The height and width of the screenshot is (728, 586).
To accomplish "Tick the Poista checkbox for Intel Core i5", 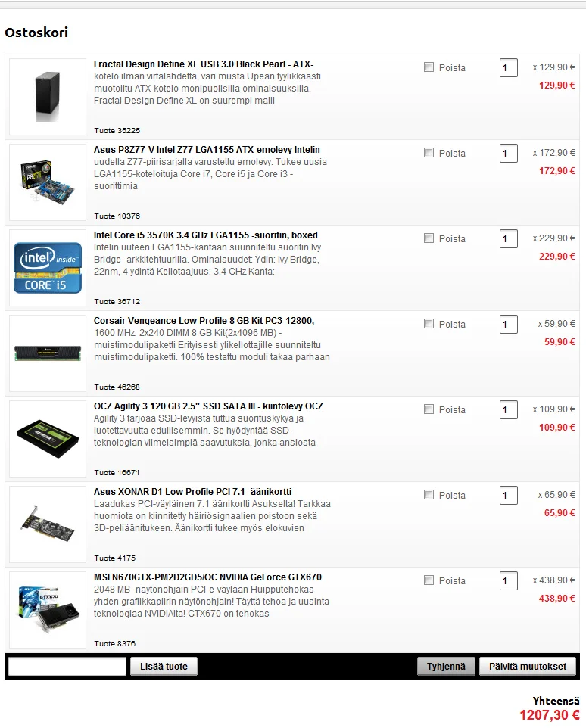I will click(x=429, y=238).
